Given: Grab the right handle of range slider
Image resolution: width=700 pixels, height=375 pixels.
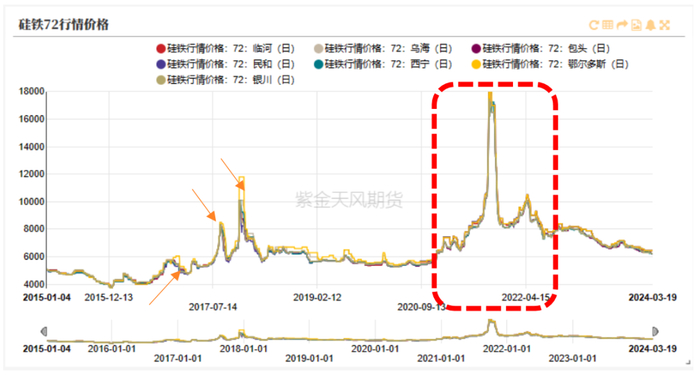Looking at the screenshot, I should 655,331.
